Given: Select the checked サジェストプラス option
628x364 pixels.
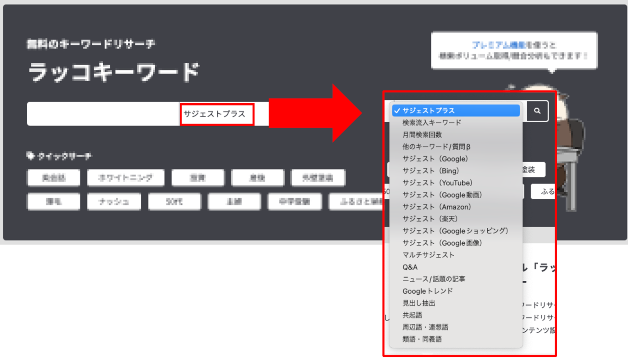Looking at the screenshot, I should pyautogui.click(x=456, y=111).
